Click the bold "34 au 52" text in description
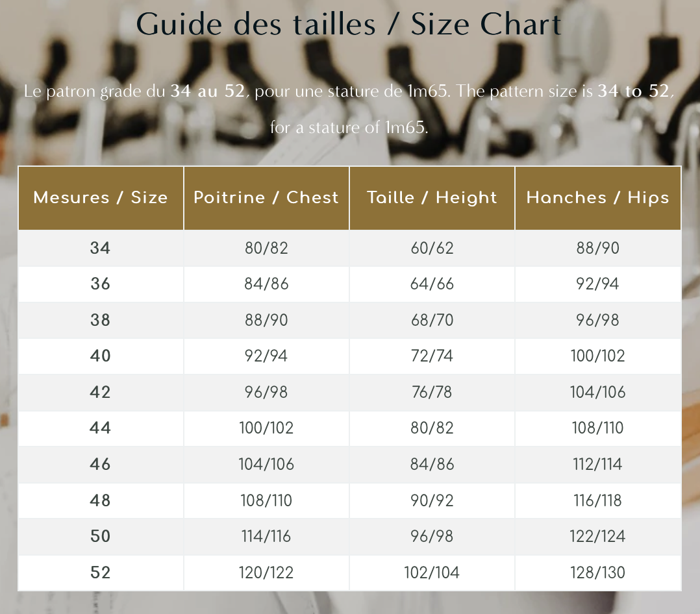 207,92
